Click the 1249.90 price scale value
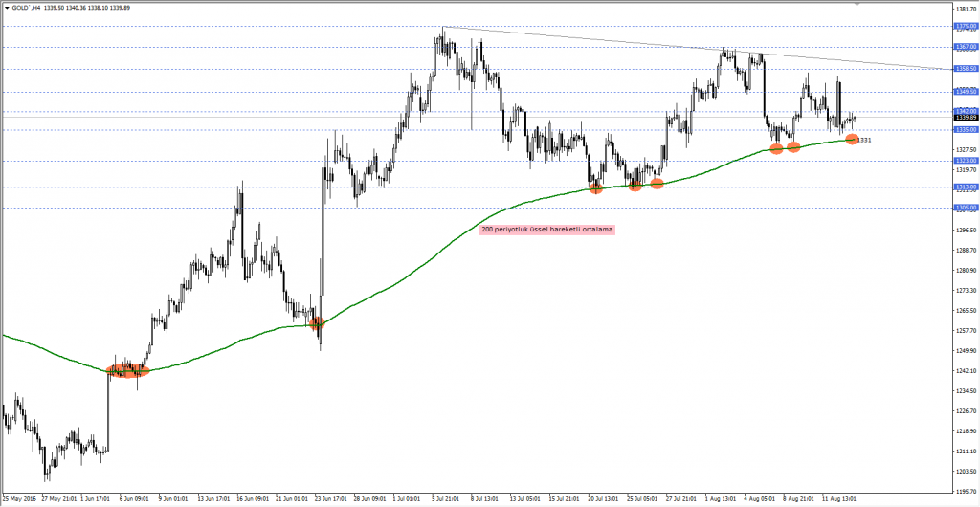The width and height of the screenshot is (980, 507). 967,351
